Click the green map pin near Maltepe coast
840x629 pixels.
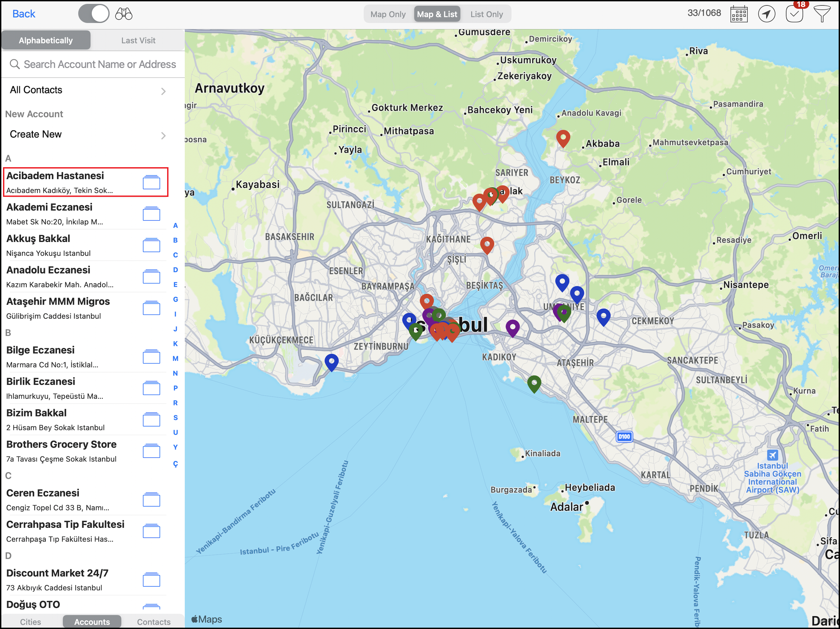[x=534, y=383]
